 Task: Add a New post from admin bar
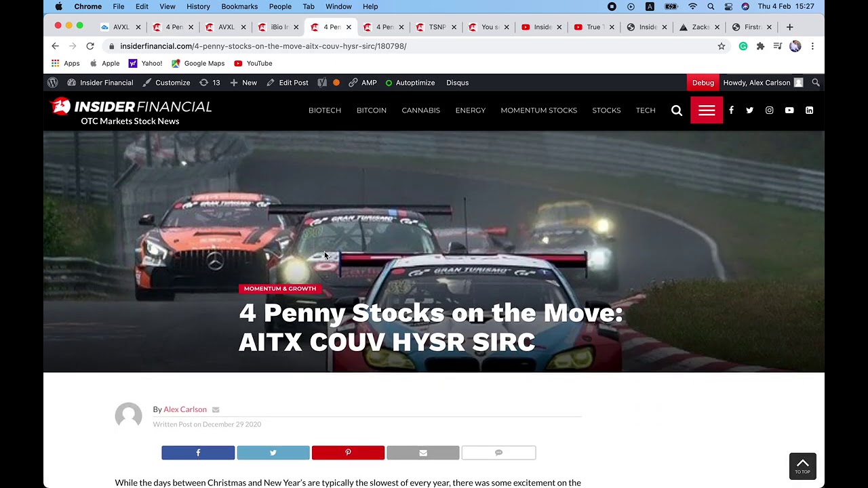click(243, 83)
